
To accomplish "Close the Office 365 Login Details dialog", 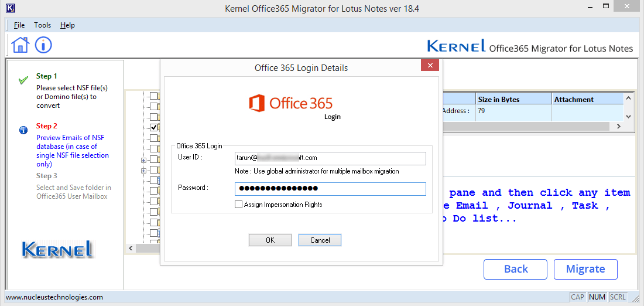I will pyautogui.click(x=430, y=66).
